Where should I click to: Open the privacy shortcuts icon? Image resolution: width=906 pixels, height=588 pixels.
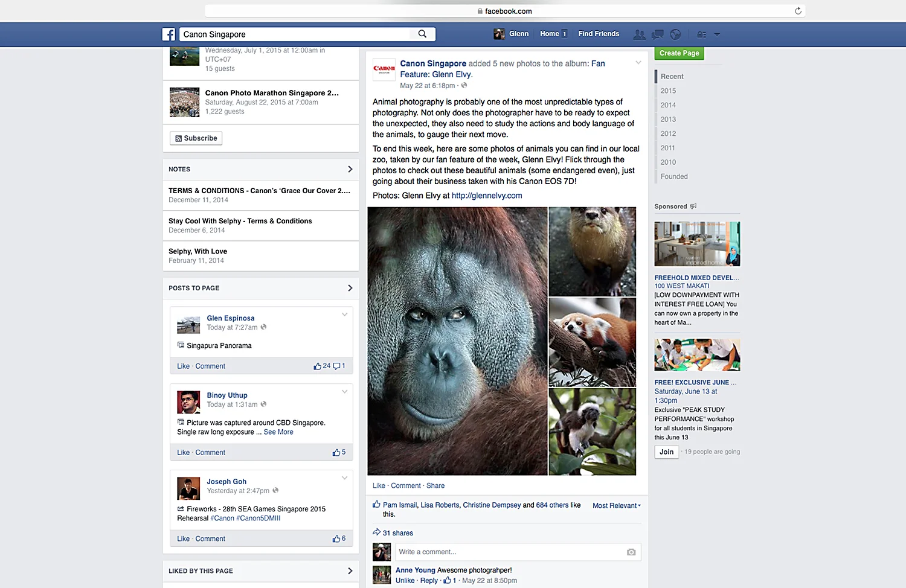point(701,34)
